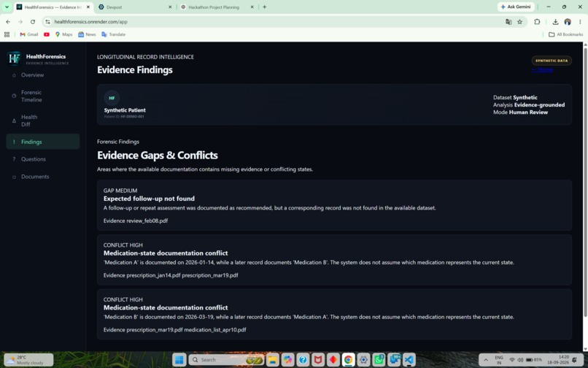Click the Synthetic Data badge
Image resolution: width=588 pixels, height=368 pixels.
click(552, 61)
